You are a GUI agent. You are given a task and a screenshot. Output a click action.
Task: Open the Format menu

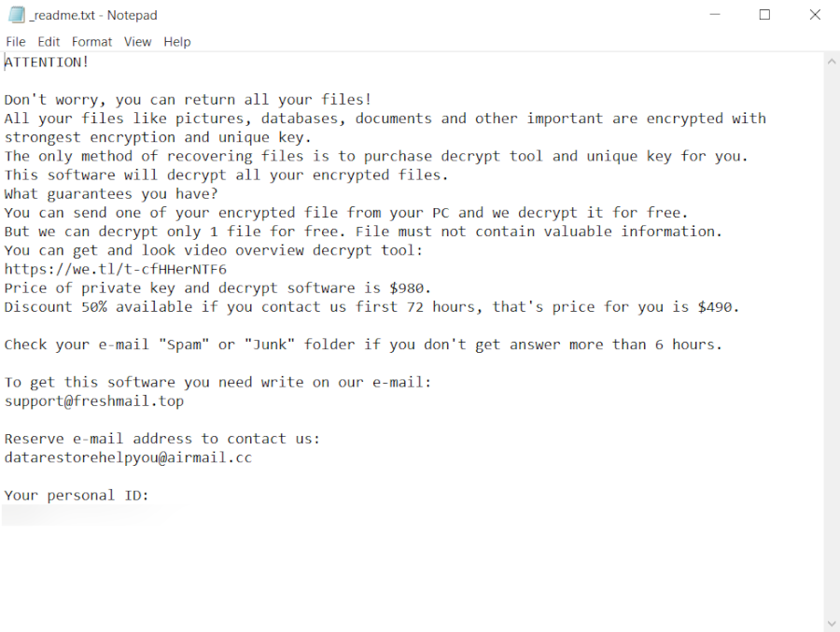(91, 42)
